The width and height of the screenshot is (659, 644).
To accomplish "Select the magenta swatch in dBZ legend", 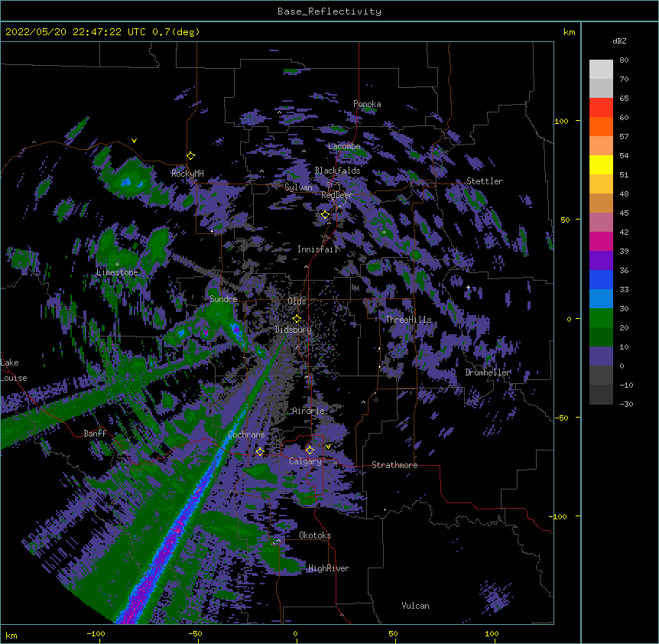I will (x=601, y=241).
